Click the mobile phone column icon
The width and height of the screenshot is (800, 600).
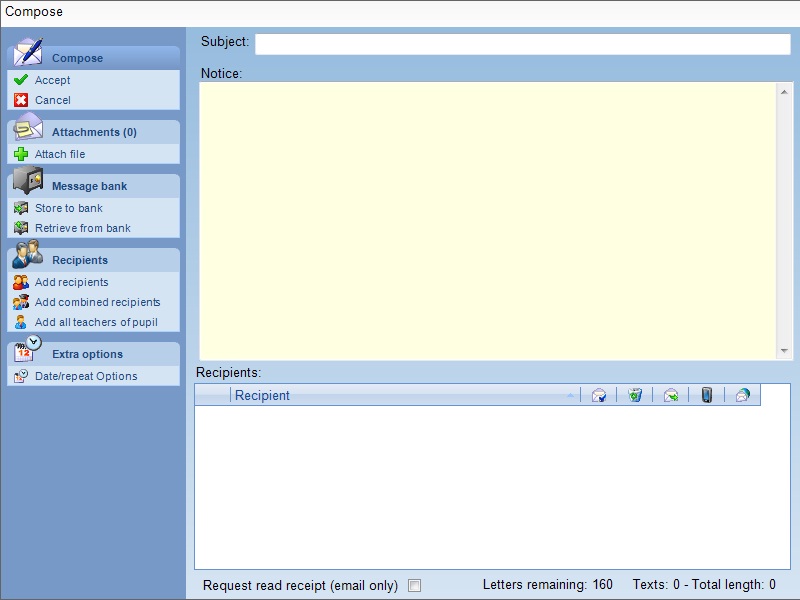pos(706,395)
